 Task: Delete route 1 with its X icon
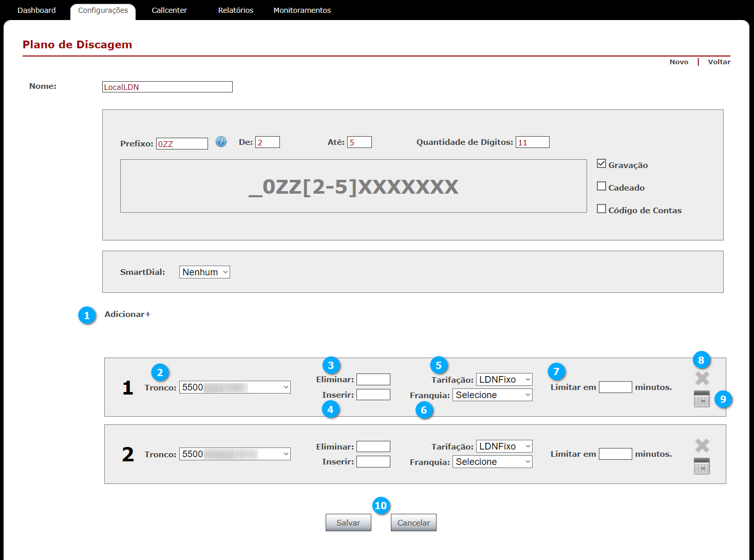(x=702, y=379)
